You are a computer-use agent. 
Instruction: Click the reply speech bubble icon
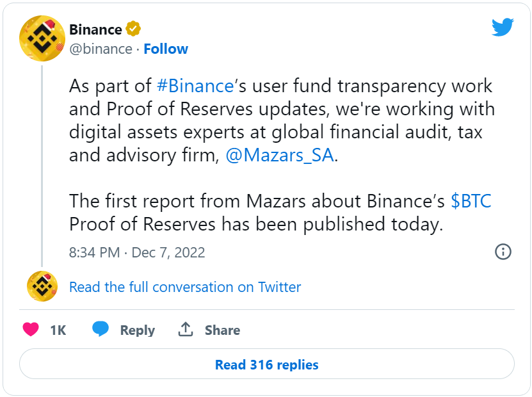pyautogui.click(x=101, y=330)
